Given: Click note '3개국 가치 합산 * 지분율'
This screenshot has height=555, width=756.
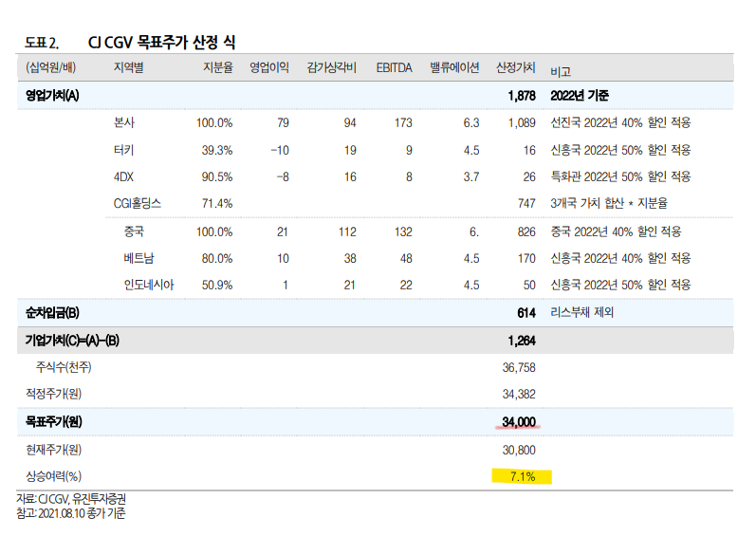Looking at the screenshot, I should click(609, 203).
